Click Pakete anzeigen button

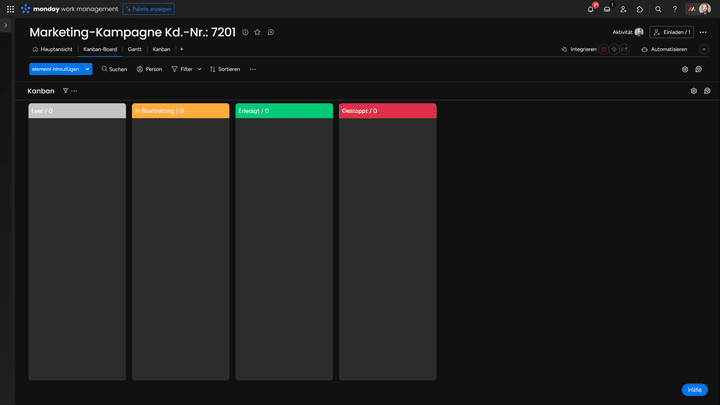pos(148,9)
